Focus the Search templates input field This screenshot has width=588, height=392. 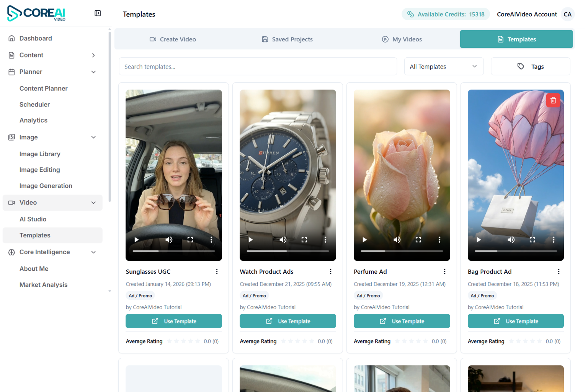(258, 67)
